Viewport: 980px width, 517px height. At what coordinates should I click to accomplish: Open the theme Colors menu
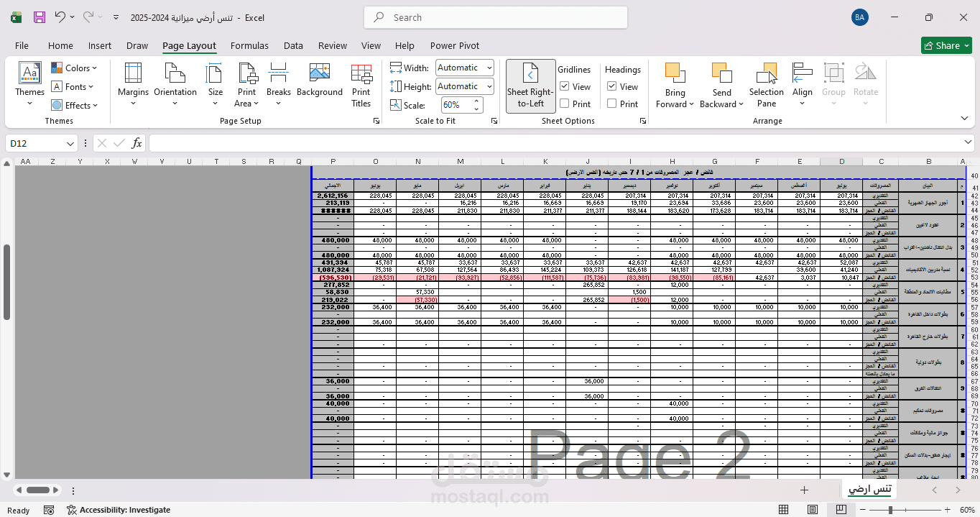[x=74, y=68]
